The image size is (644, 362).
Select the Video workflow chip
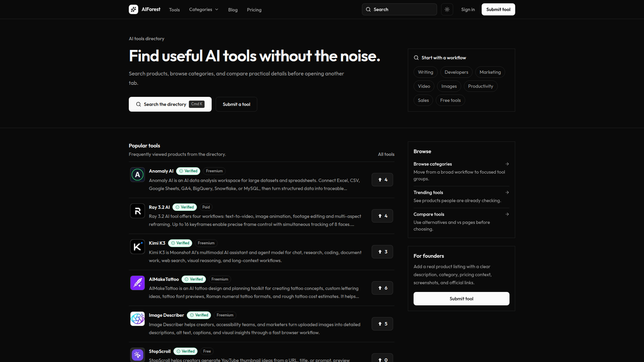[x=424, y=86]
